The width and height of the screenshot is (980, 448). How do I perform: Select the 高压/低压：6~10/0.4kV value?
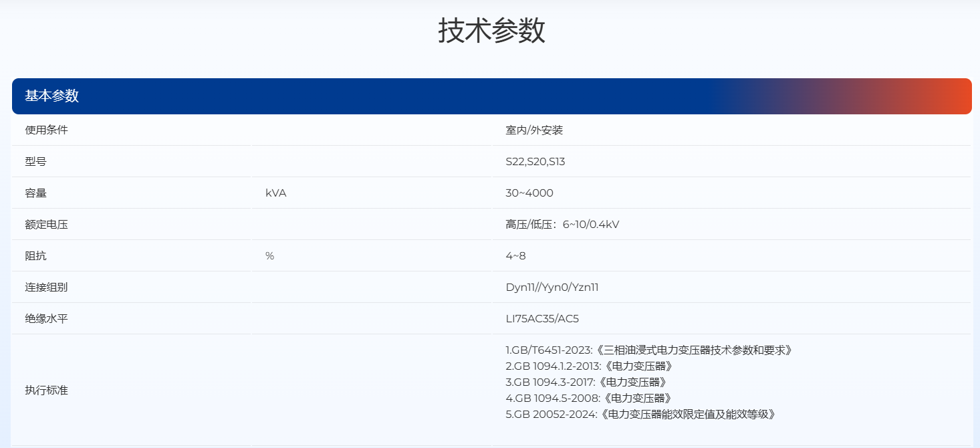click(x=562, y=225)
